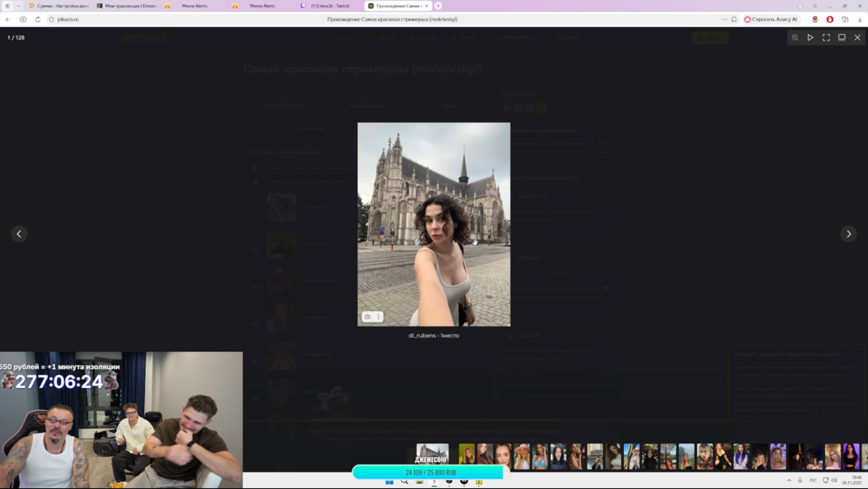The image size is (868, 489).
Task: Go to the next gallery image
Action: [x=848, y=234]
